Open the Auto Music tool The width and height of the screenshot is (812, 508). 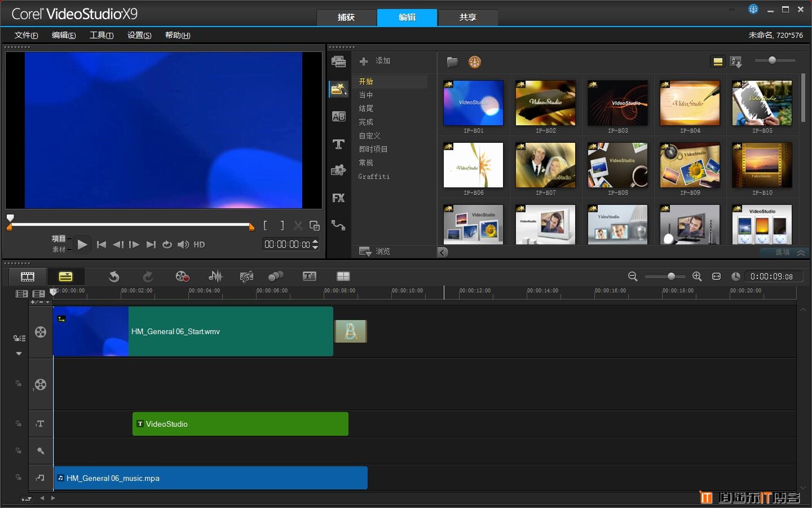pos(246,277)
